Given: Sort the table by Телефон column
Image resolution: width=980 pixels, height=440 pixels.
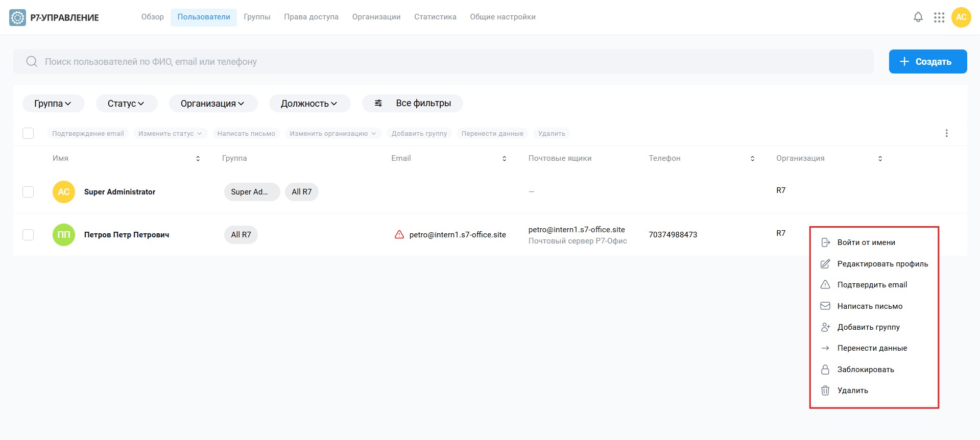Looking at the screenshot, I should [x=753, y=159].
